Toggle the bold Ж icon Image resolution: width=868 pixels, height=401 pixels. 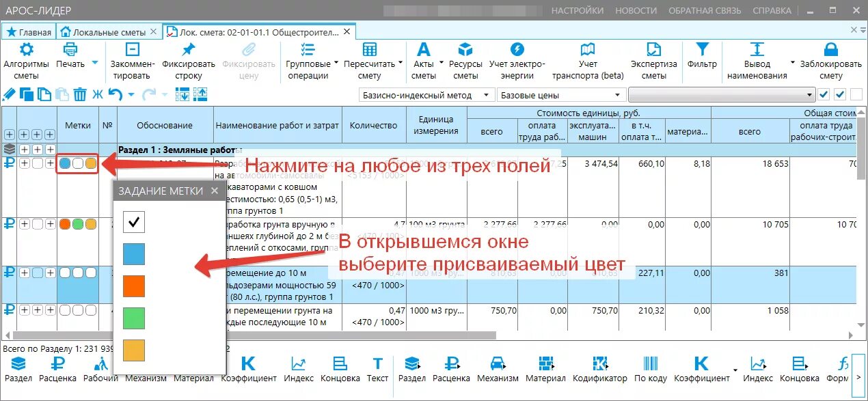click(x=97, y=94)
